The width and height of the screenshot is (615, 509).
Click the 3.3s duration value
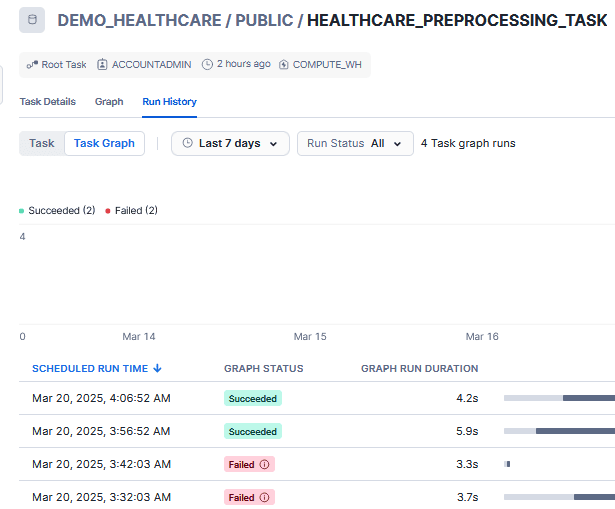click(x=467, y=464)
